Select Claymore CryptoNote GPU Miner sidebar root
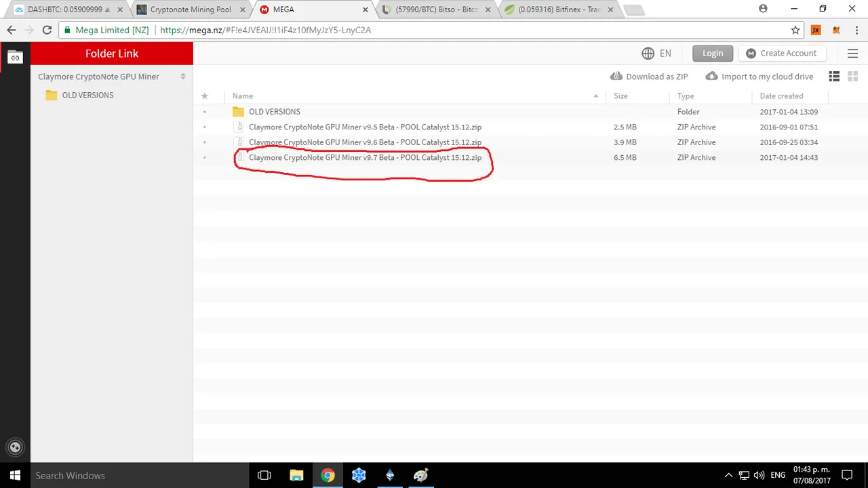 (x=98, y=77)
